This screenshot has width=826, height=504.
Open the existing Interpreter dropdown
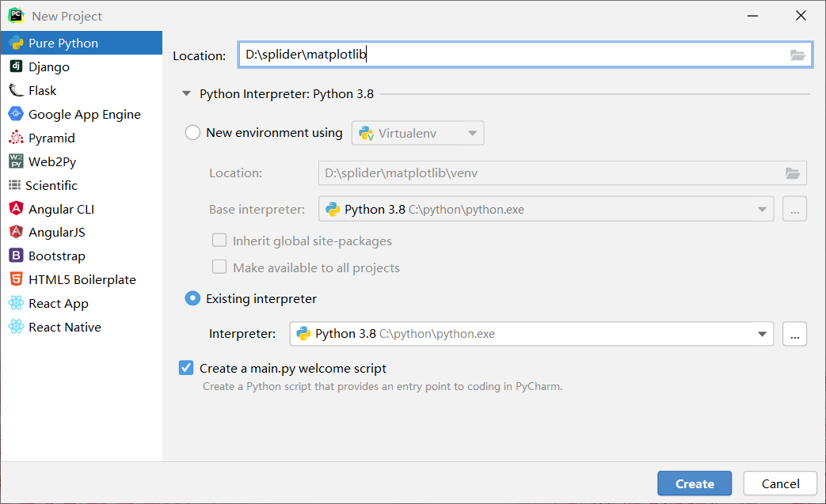coord(531,334)
